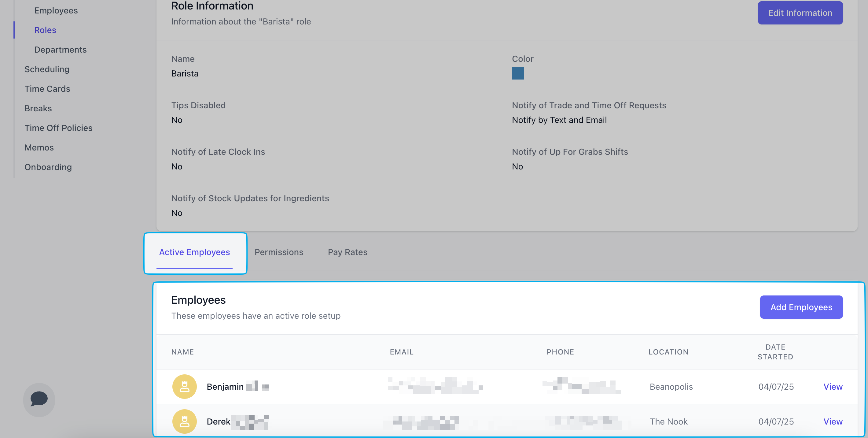Click Benjamin's yellow avatar icon
This screenshot has width=868, height=438.
point(184,386)
